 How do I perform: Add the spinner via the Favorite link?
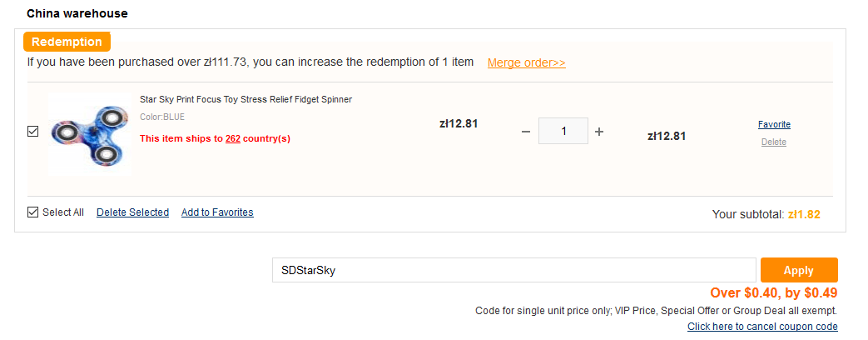coord(774,124)
